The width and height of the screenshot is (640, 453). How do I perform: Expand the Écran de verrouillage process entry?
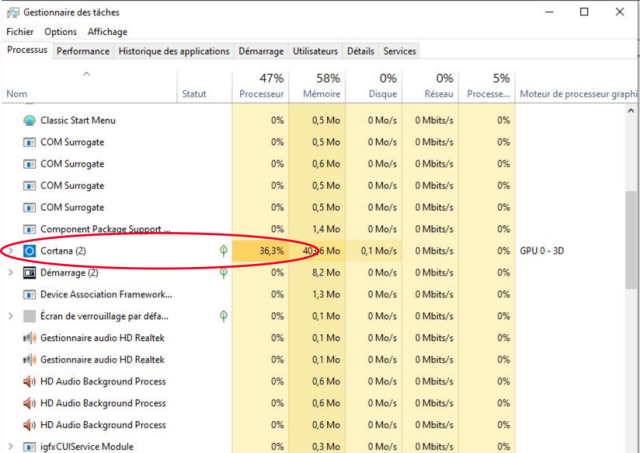[x=11, y=316]
